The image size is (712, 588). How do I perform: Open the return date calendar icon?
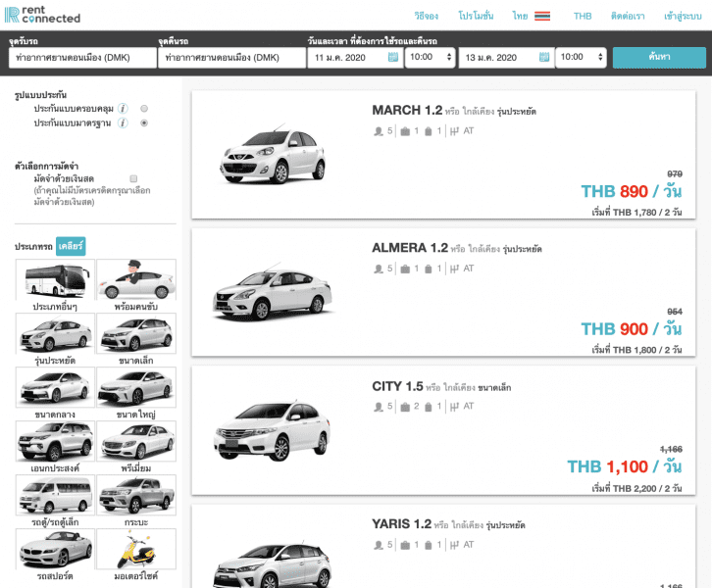coord(544,57)
